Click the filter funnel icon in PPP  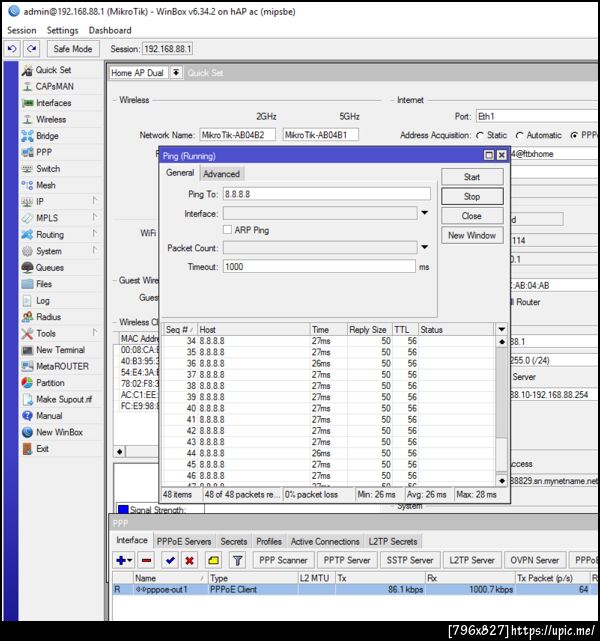237,560
